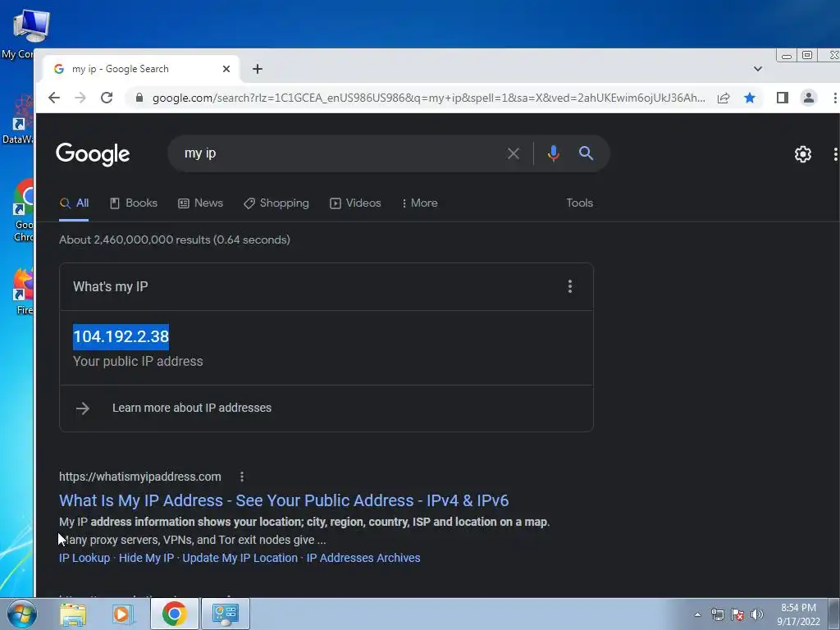Open the three-dot menu in What's my IP card
This screenshot has height=630, width=840.
pos(570,286)
